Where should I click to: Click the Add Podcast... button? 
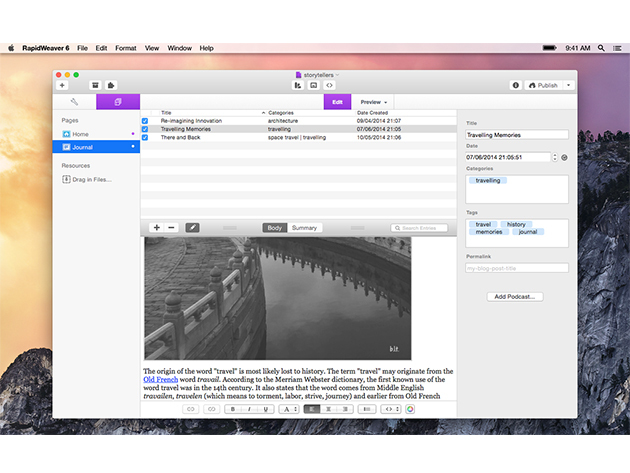515,297
